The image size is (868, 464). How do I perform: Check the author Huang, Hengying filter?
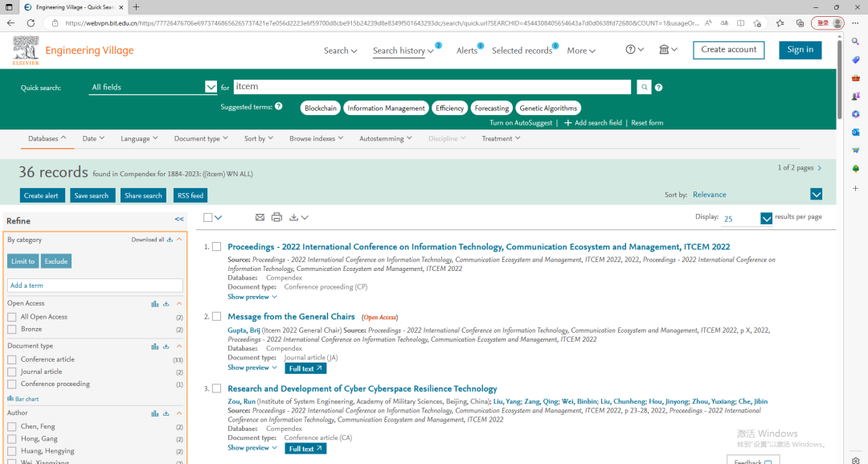click(x=11, y=450)
